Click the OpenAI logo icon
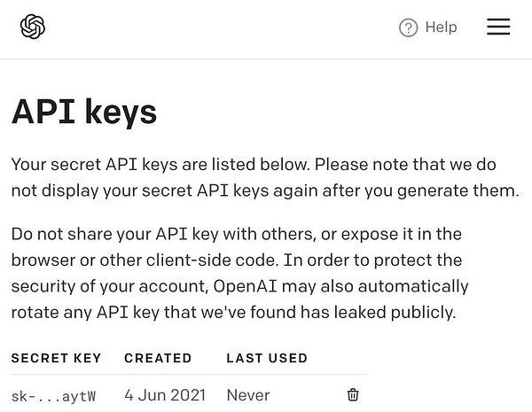532x412 pixels. pyautogui.click(x=33, y=27)
